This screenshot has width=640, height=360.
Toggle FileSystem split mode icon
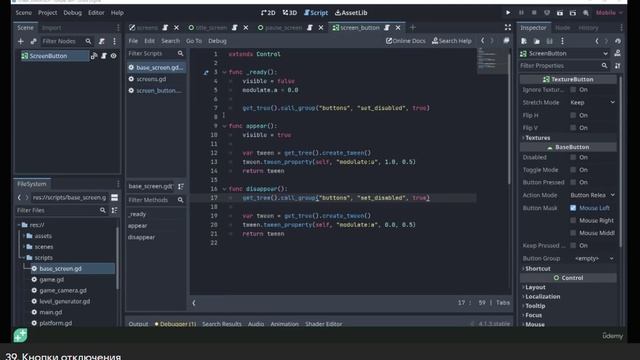pos(115,198)
